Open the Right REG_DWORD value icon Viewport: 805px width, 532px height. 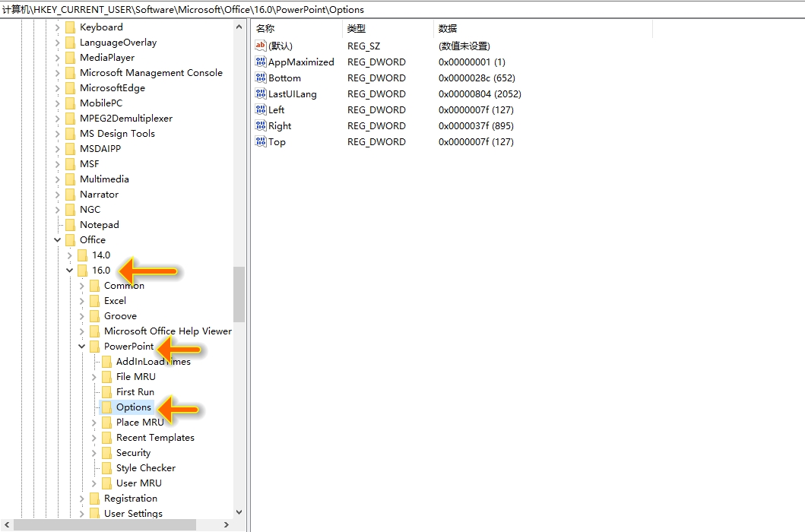(259, 125)
